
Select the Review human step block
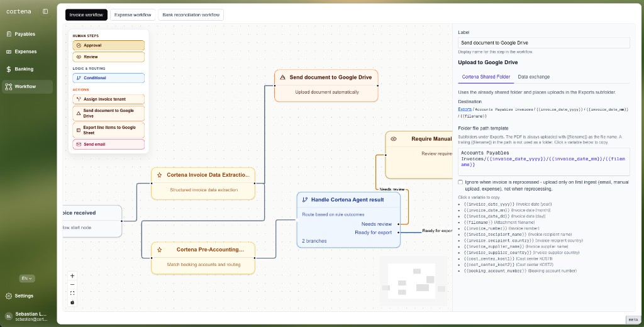108,57
